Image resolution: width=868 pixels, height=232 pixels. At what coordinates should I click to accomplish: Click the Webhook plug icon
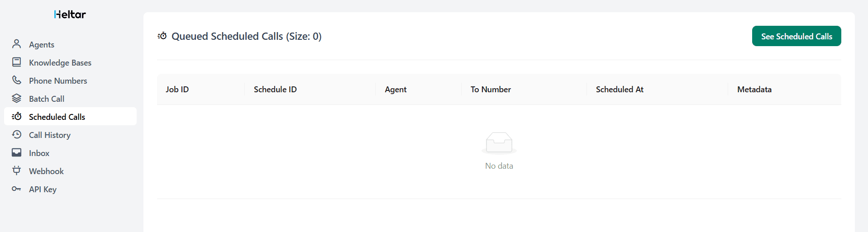pyautogui.click(x=17, y=170)
